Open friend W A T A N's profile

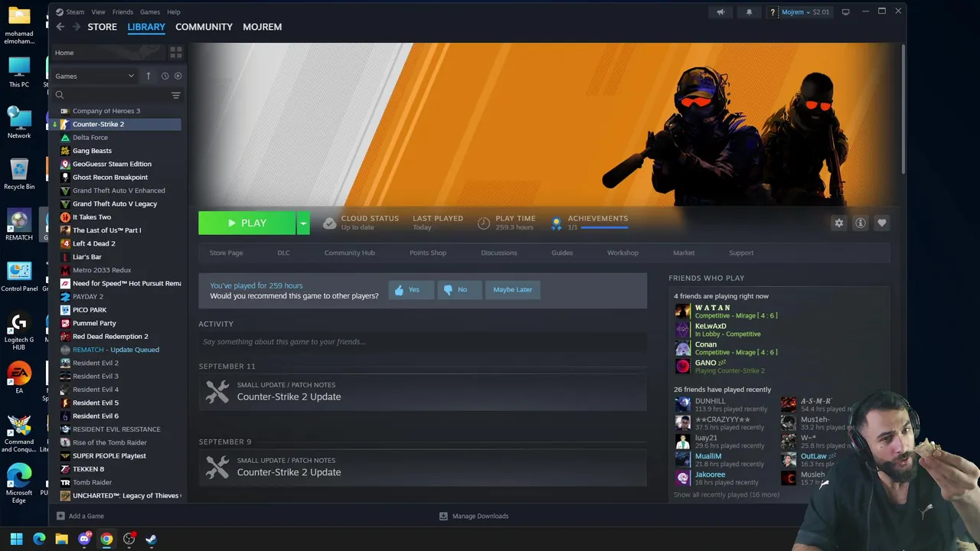pos(712,308)
